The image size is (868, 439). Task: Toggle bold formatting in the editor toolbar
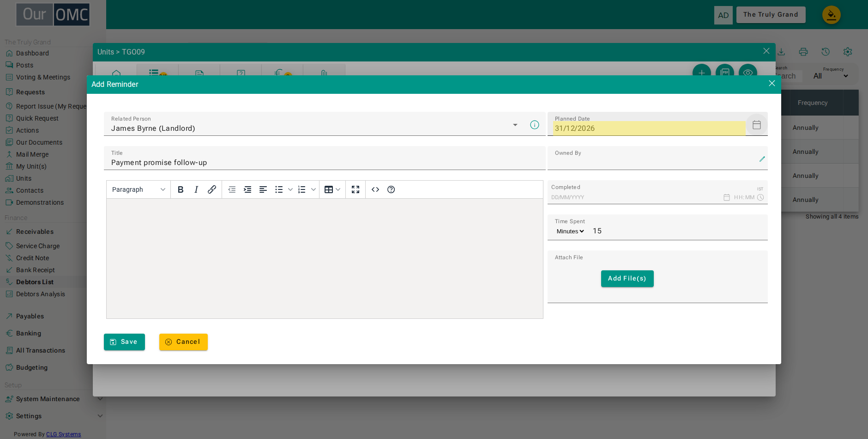point(181,189)
